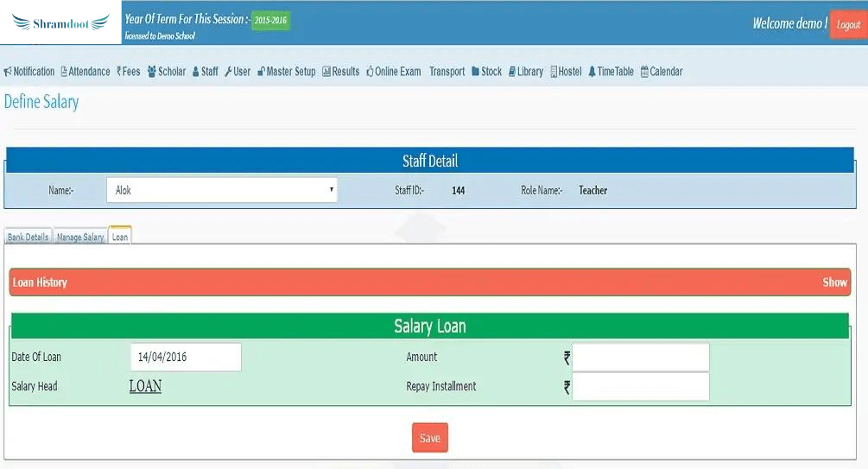Click the Staff person icon

pos(195,72)
